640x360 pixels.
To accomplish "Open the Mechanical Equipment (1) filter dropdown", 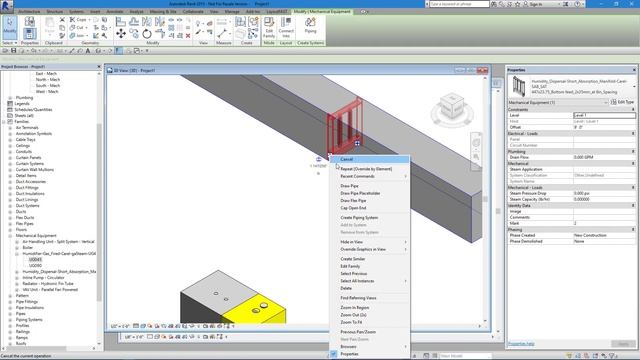I will (x=606, y=102).
